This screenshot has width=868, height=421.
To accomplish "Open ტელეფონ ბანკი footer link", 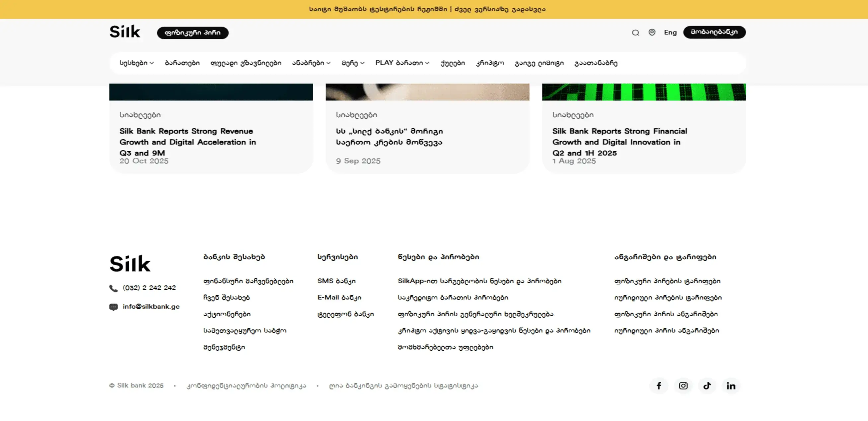I will 345,314.
